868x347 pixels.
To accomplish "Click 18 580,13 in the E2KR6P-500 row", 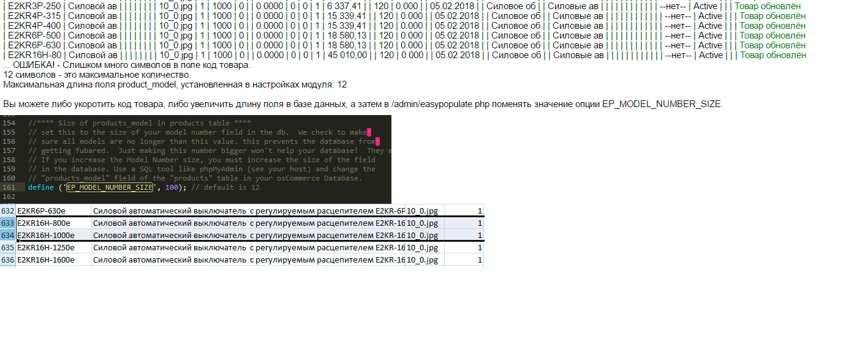I will (347, 35).
